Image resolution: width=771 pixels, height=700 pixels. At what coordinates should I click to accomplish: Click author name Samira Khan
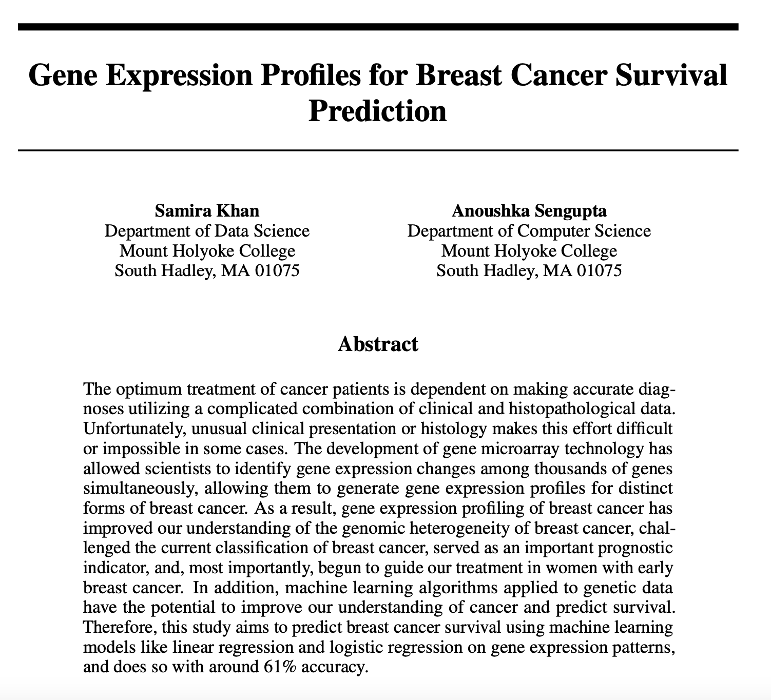[x=207, y=210]
